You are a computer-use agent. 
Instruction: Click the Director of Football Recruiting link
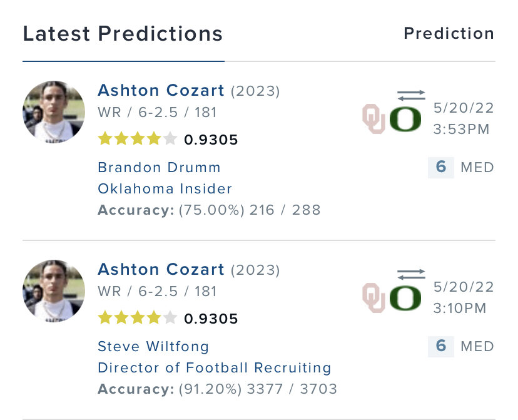click(214, 367)
